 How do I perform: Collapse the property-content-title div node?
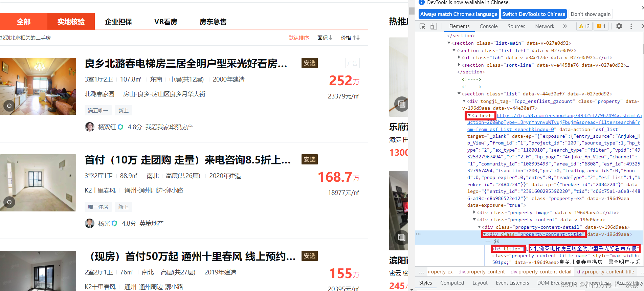[484, 234]
